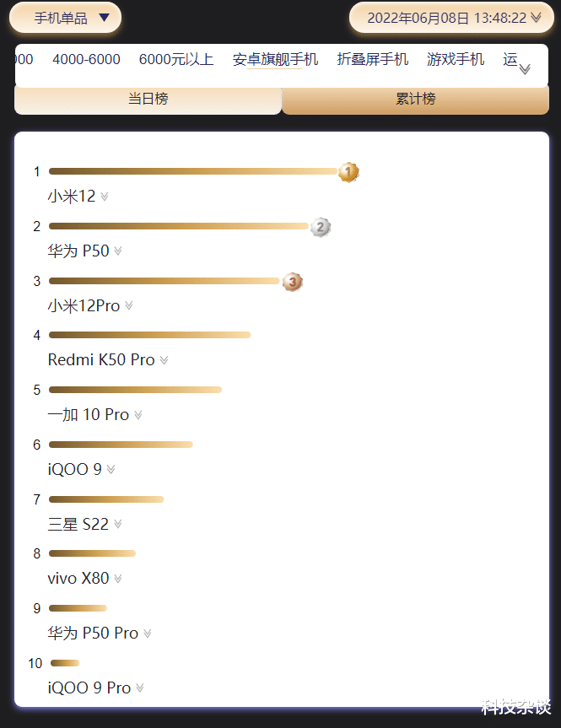Expand details for 一加 10 Pro

coord(140,415)
